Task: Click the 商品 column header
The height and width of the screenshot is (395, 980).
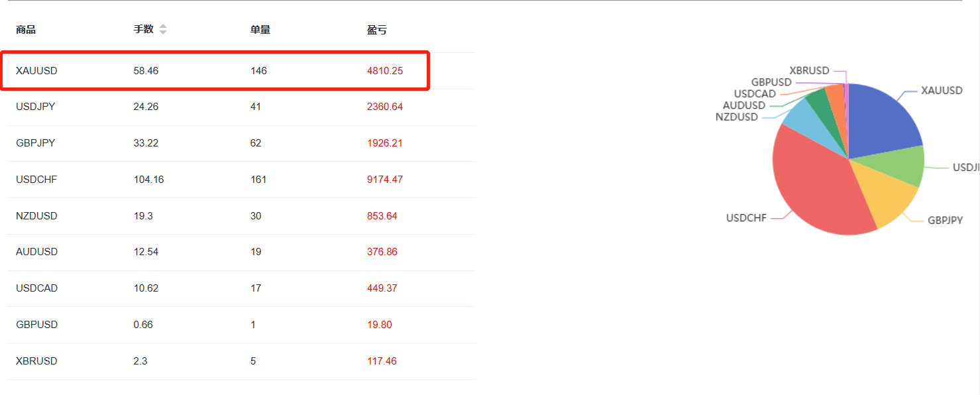Action: click(26, 29)
